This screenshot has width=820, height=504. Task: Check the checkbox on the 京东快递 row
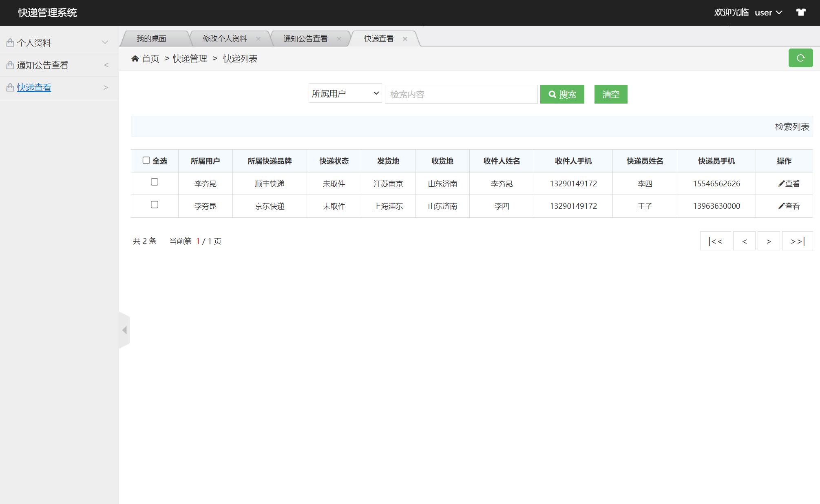point(154,205)
